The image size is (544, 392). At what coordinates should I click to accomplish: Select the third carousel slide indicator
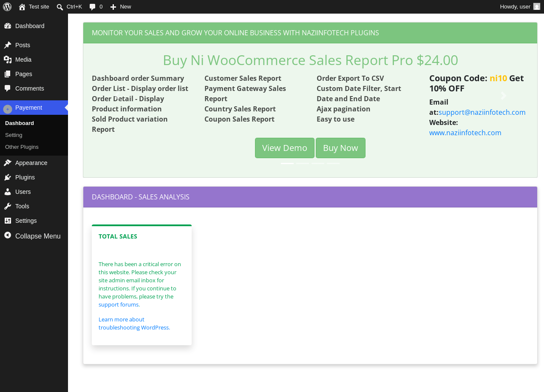pyautogui.click(x=318, y=163)
